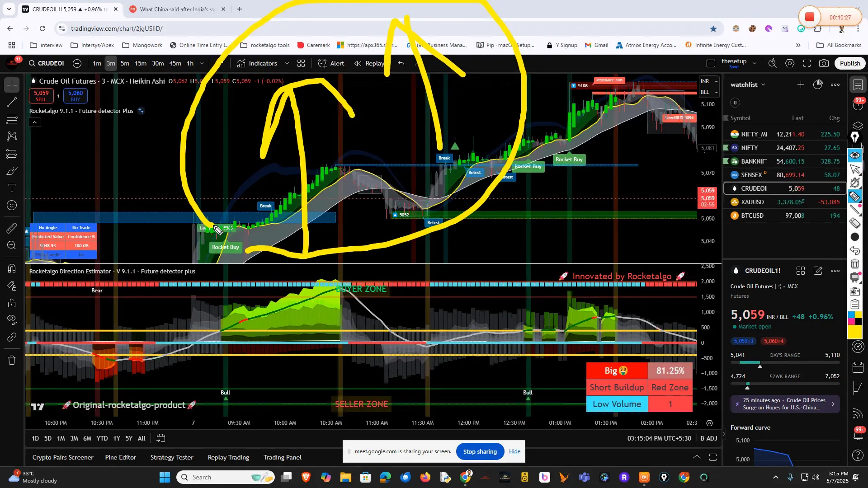Select the 15m timeframe
Viewport: 868px width, 488px height.
pos(141,63)
